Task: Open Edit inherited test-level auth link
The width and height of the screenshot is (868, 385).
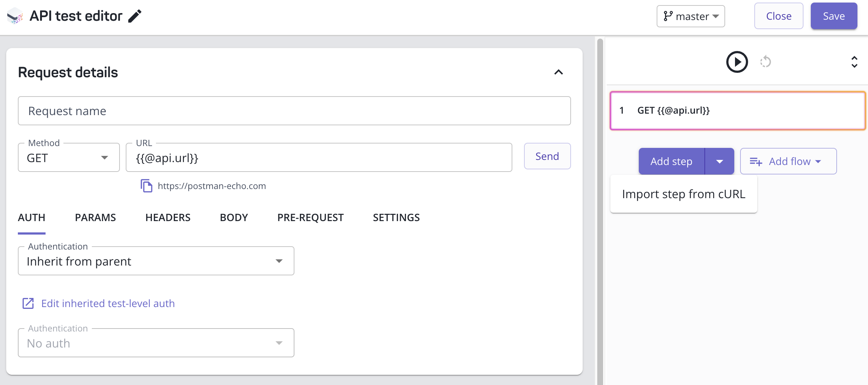Action: point(107,303)
